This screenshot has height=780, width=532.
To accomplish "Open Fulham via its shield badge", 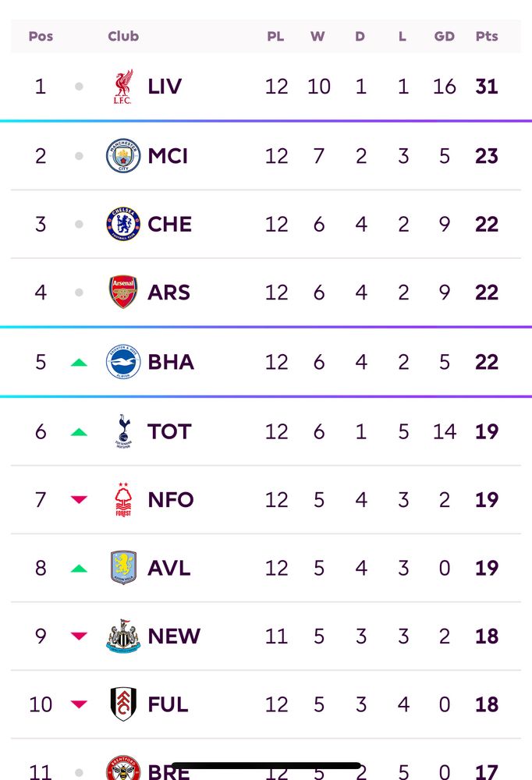I will point(123,704).
